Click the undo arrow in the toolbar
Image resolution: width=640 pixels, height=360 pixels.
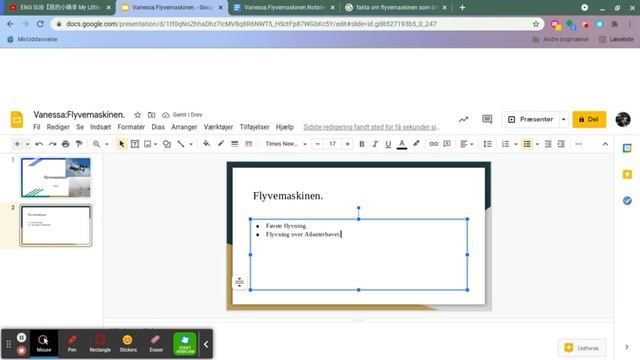(x=39, y=144)
